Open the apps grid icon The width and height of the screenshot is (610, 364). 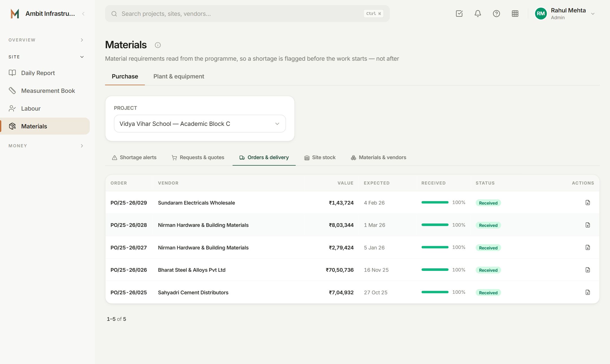[515, 14]
